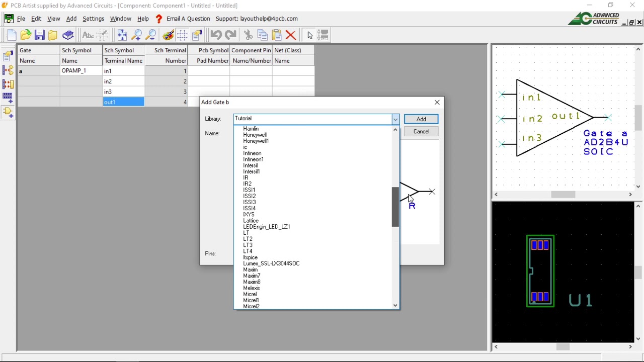Select Lumex_SSL-LX3044SOC library entry
Screen dimensions: 644x362
(x=271, y=263)
